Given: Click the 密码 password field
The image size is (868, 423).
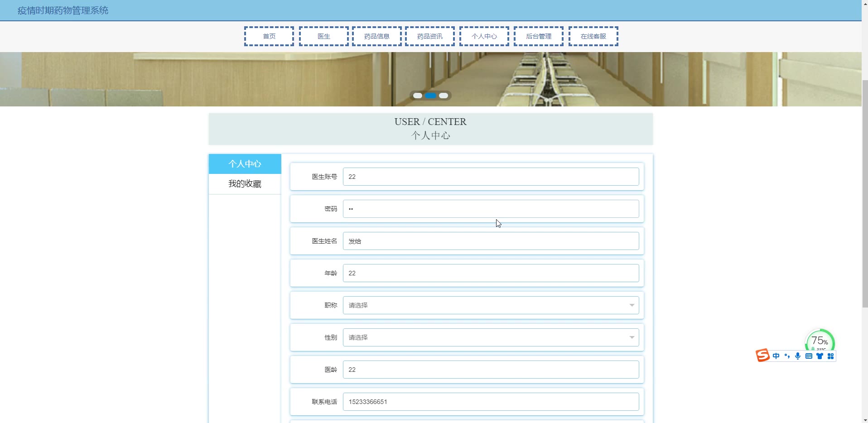Looking at the screenshot, I should (491, 209).
